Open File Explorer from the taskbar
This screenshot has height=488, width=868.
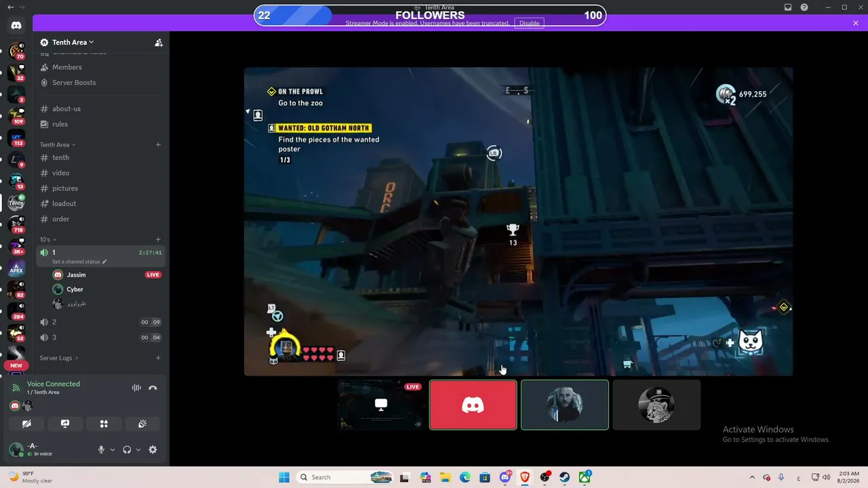tap(446, 477)
